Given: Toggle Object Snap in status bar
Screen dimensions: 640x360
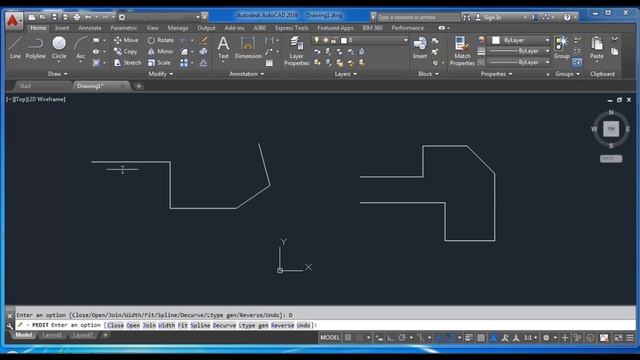Looking at the screenshot, I should point(450,338).
